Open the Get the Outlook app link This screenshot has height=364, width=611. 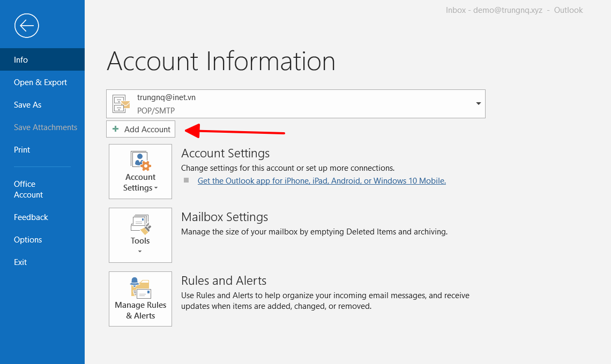(322, 180)
